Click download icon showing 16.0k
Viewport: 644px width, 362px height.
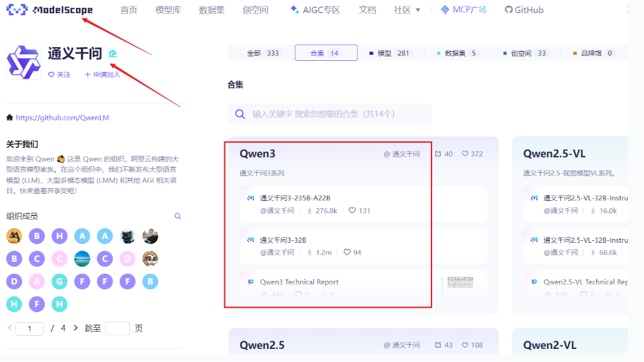593,211
